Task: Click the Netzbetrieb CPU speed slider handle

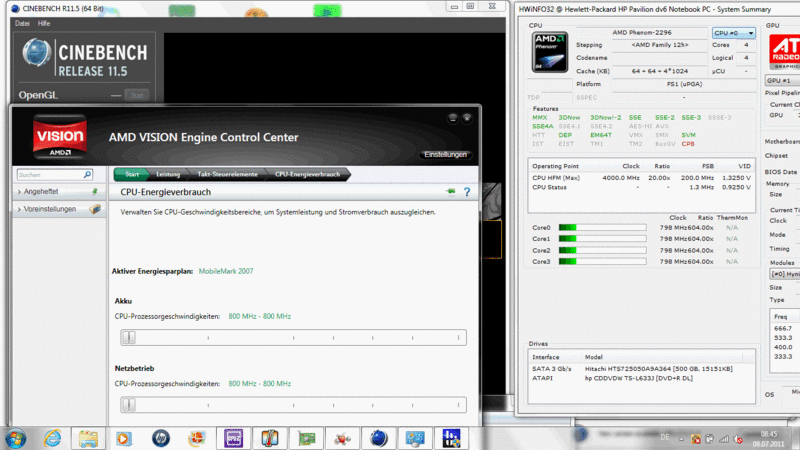Action: [129, 405]
